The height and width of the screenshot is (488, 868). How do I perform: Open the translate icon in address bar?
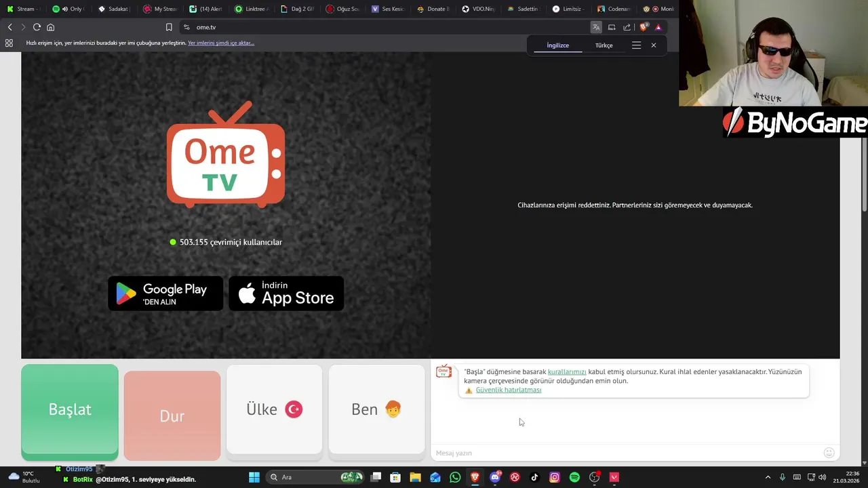pos(596,27)
